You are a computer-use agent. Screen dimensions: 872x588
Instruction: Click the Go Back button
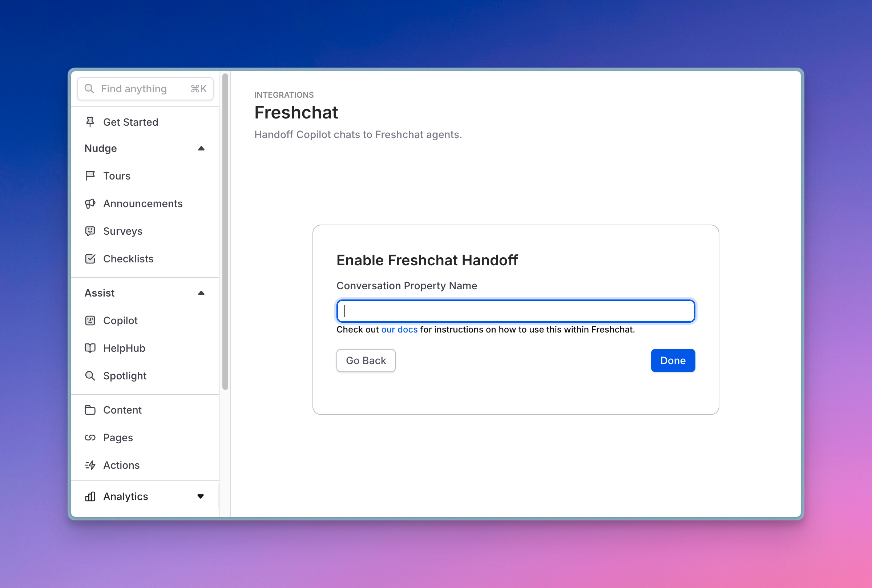click(x=366, y=360)
